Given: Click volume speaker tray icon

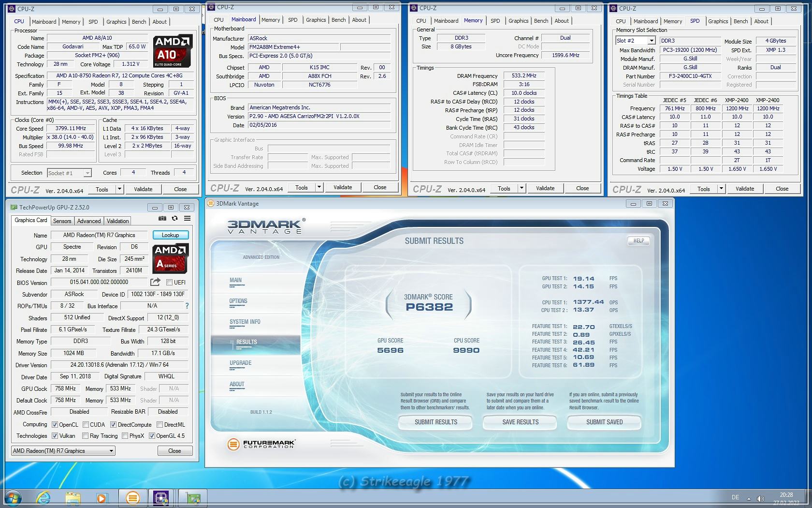Looking at the screenshot, I should [760, 498].
